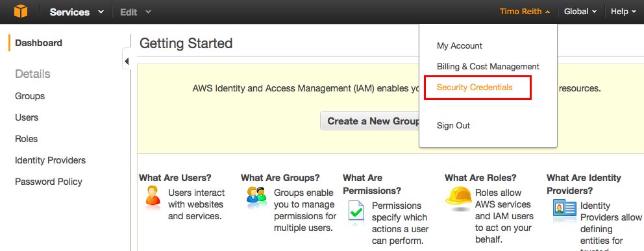Choose Security Credentials menu entry

475,87
